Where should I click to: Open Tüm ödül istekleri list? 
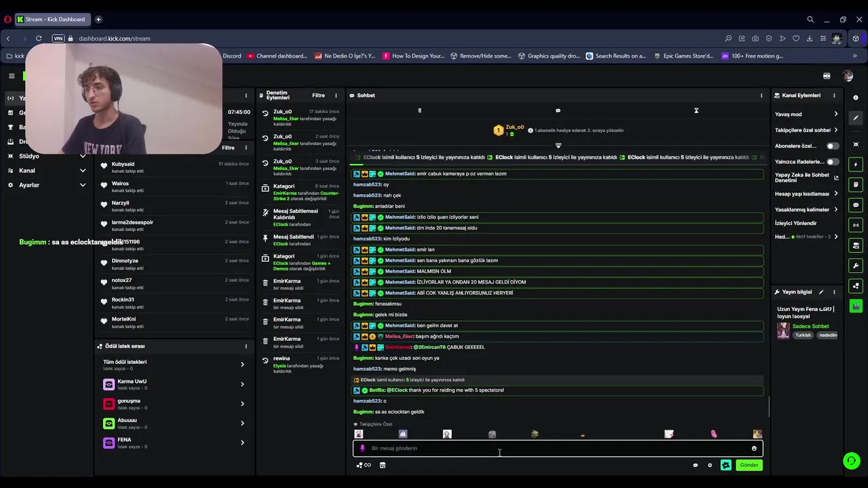174,365
